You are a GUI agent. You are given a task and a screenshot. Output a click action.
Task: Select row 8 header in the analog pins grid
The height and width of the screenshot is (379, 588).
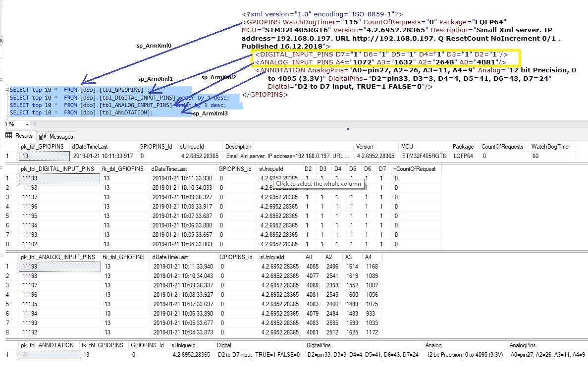click(x=8, y=332)
